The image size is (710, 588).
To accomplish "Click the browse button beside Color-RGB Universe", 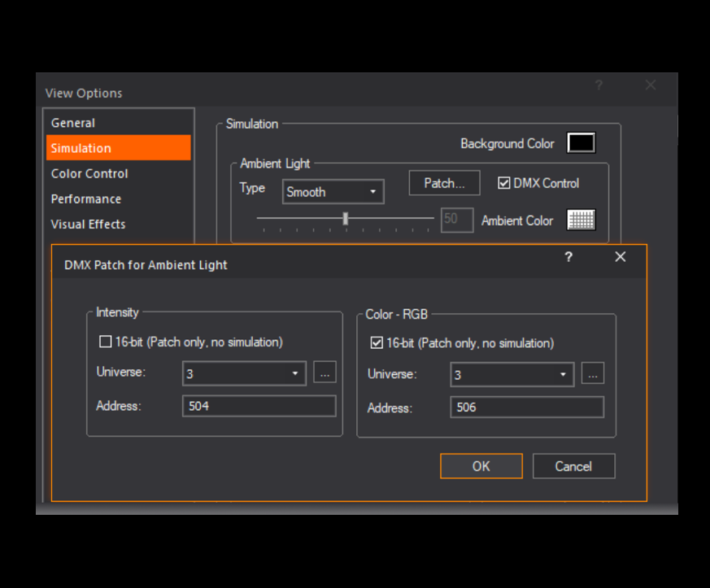I will coord(592,373).
